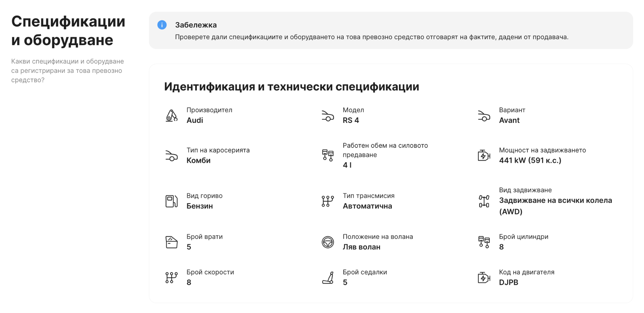The height and width of the screenshot is (313, 644).
Task: Click the car icon next to Тип на каросерията
Action: tap(172, 155)
